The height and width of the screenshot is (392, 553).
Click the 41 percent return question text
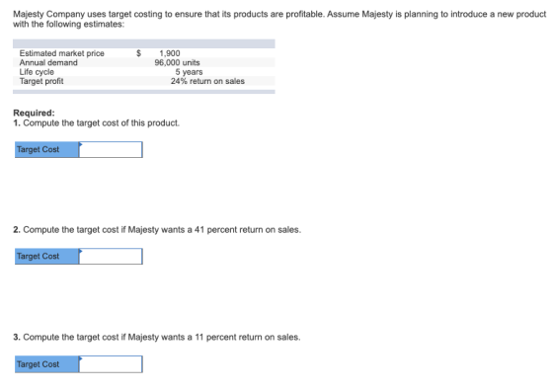157,230
